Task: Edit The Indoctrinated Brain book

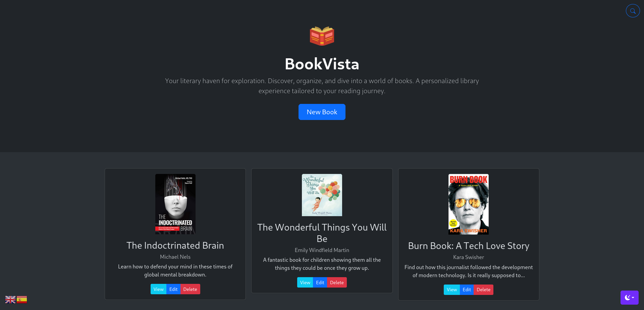Action: point(173,289)
